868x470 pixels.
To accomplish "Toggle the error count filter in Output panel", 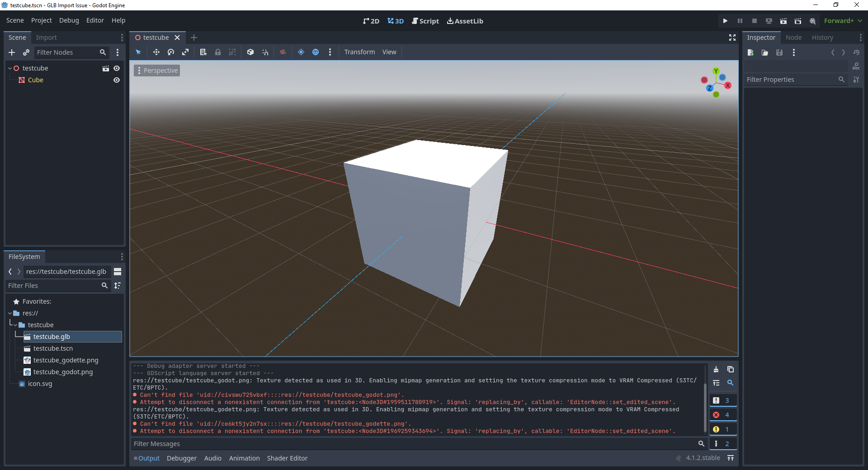I will click(723, 414).
